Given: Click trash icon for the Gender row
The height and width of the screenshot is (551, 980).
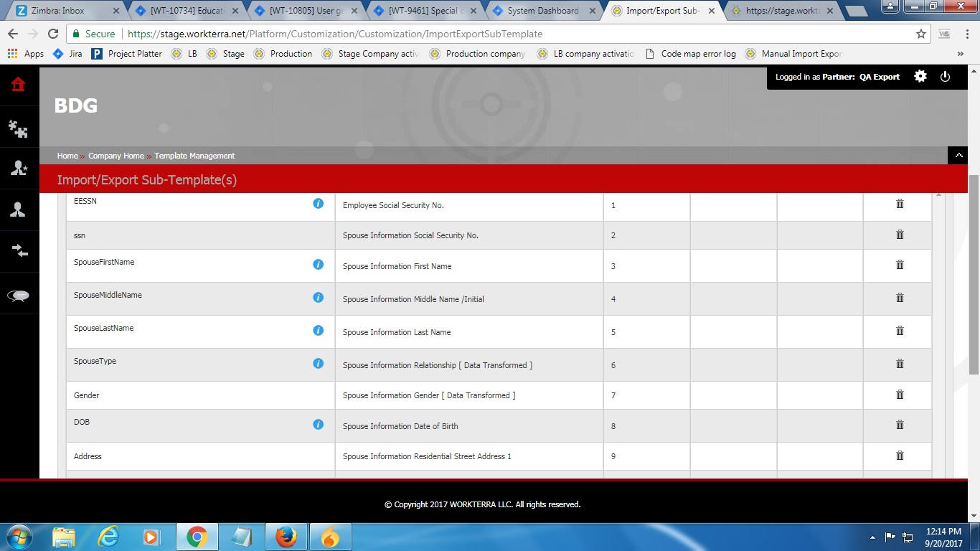Looking at the screenshot, I should (900, 395).
